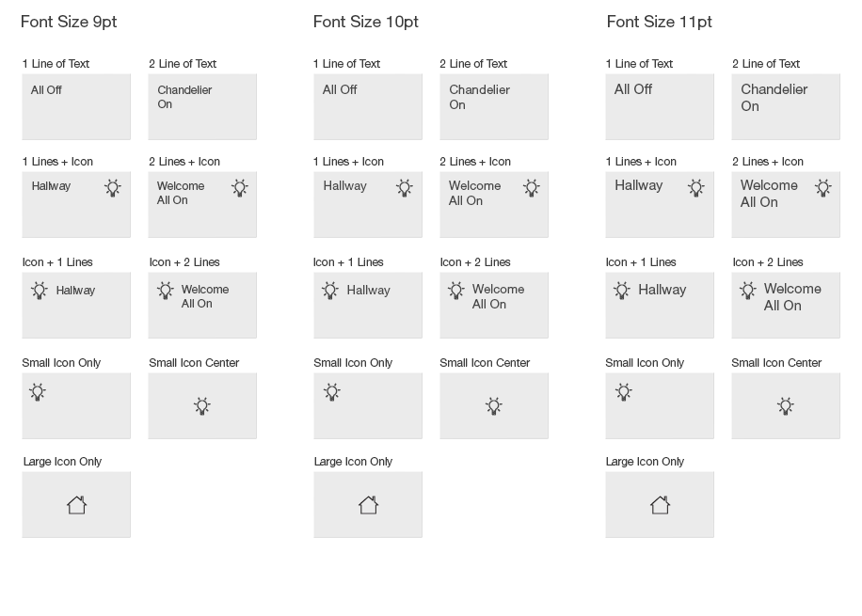Click the house icon in the 9pt column
The height and width of the screenshot is (616, 862).
[77, 505]
